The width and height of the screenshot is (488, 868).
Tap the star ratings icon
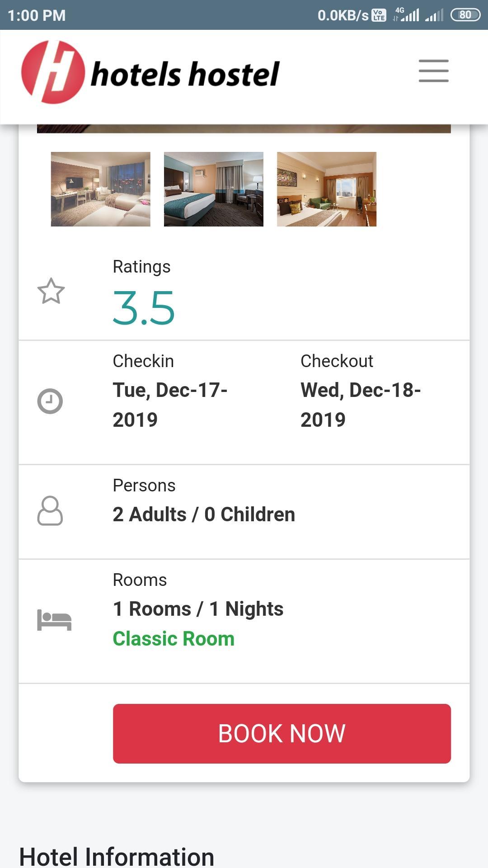pos(51,291)
